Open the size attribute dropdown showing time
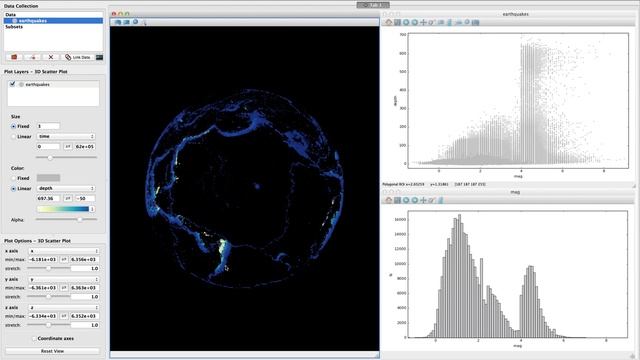 pos(66,136)
